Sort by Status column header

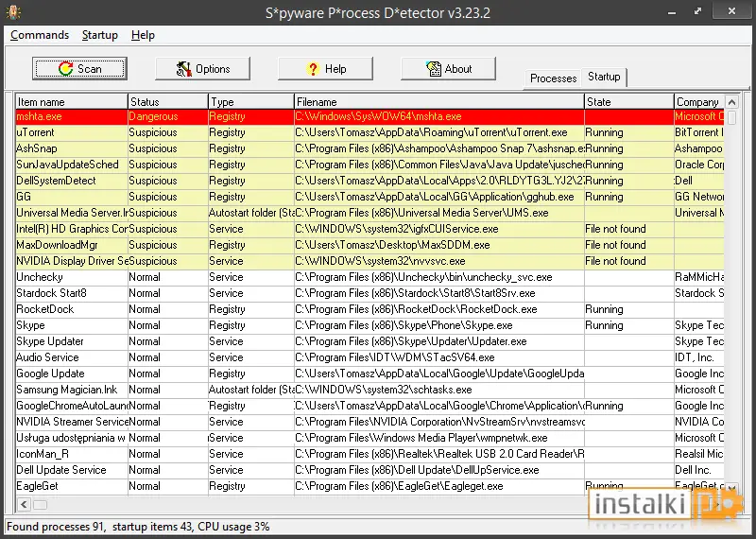tap(168, 102)
